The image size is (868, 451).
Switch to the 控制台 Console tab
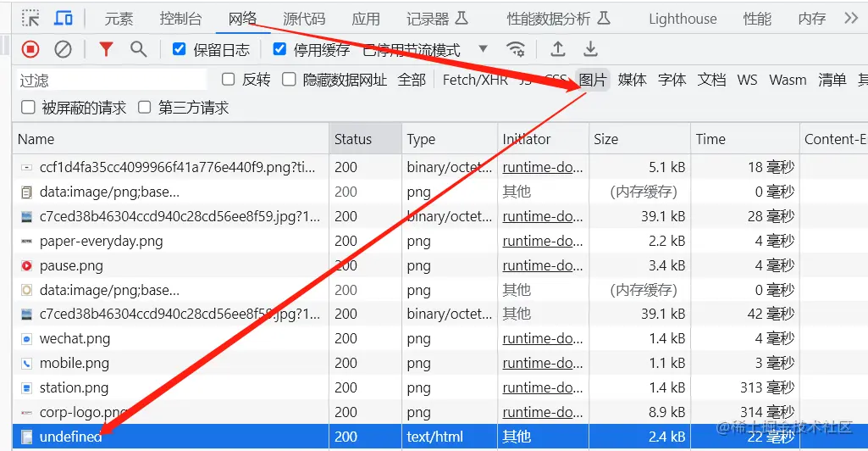tap(180, 19)
